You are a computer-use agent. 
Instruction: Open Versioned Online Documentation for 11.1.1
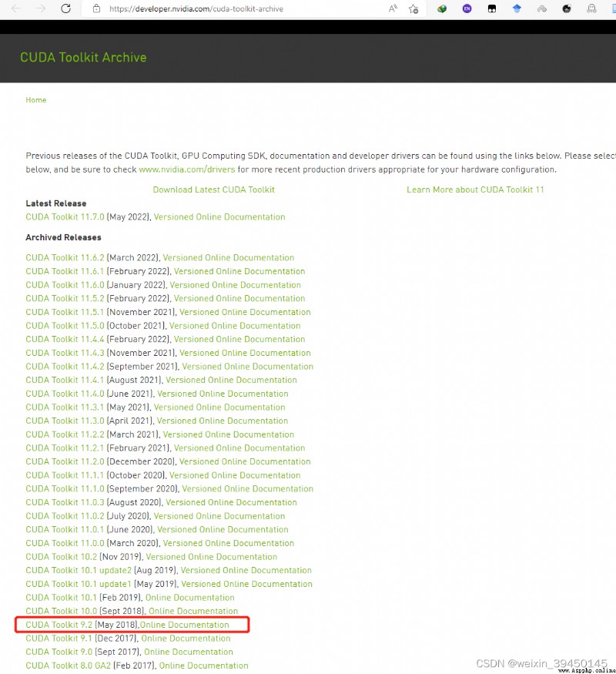click(235, 475)
